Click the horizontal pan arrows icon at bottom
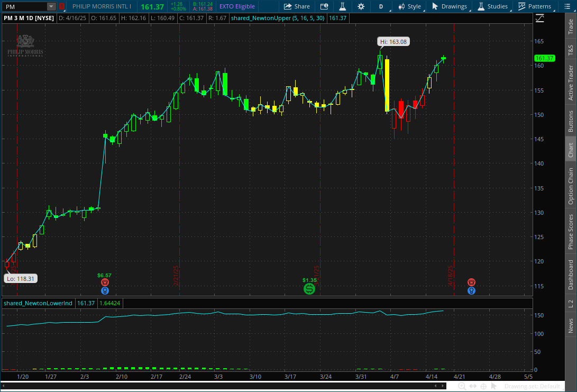 (473, 386)
